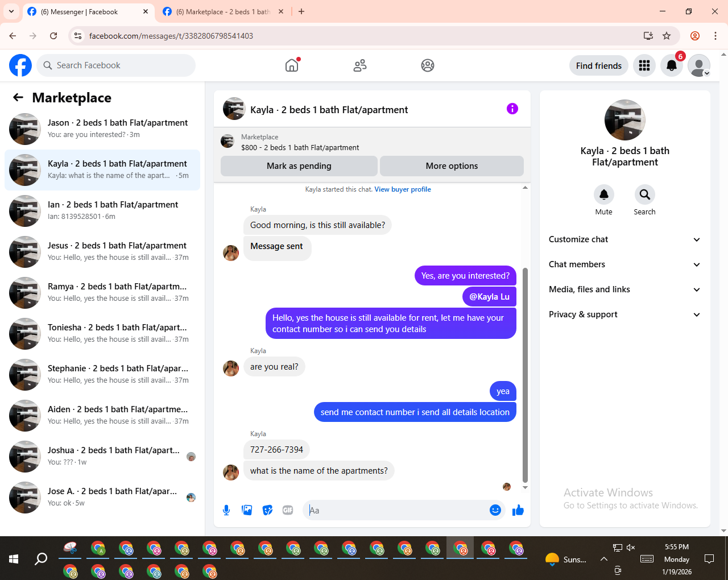This screenshot has width=728, height=580.
Task: Click Mark as pending button
Action: (299, 166)
